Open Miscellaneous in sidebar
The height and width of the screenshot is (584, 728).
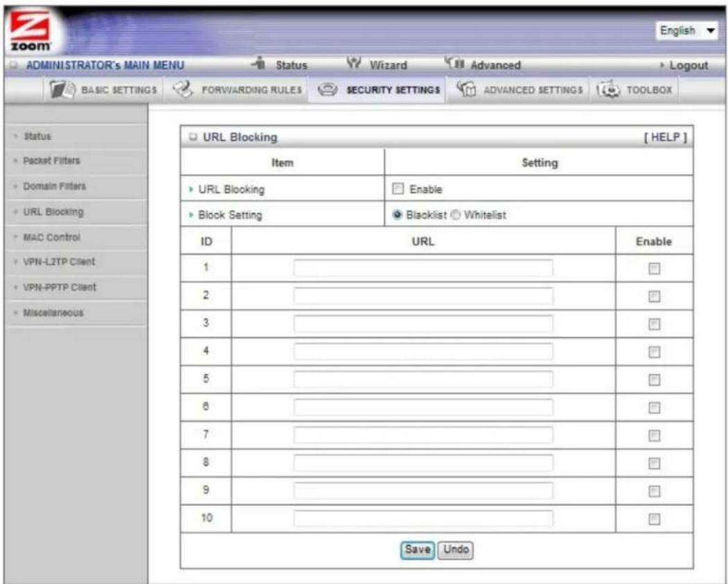(53, 312)
